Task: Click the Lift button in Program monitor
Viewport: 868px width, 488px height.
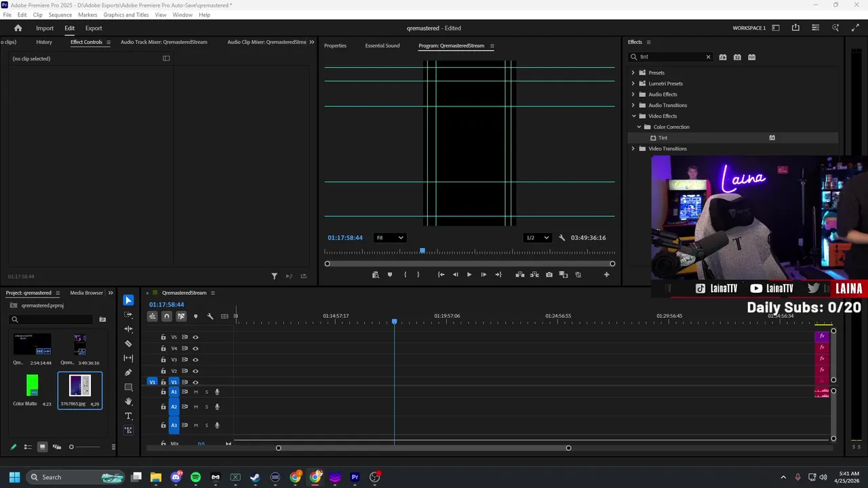Action: coord(519,274)
